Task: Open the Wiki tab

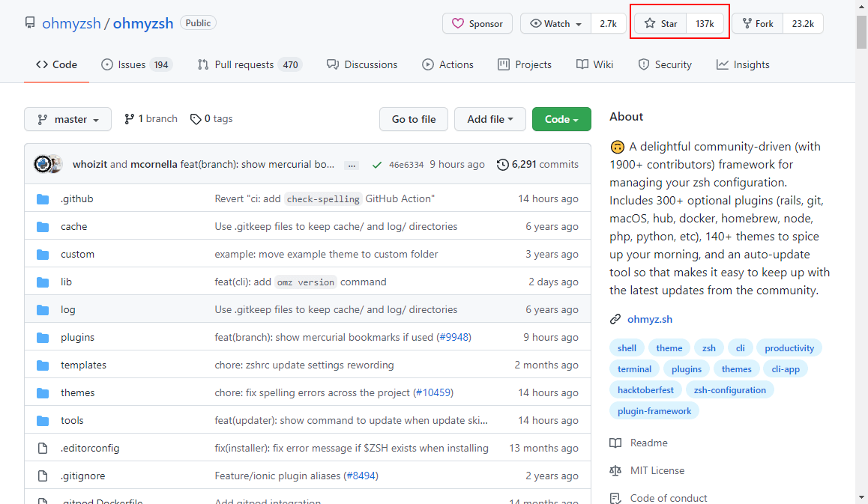Action: point(594,64)
